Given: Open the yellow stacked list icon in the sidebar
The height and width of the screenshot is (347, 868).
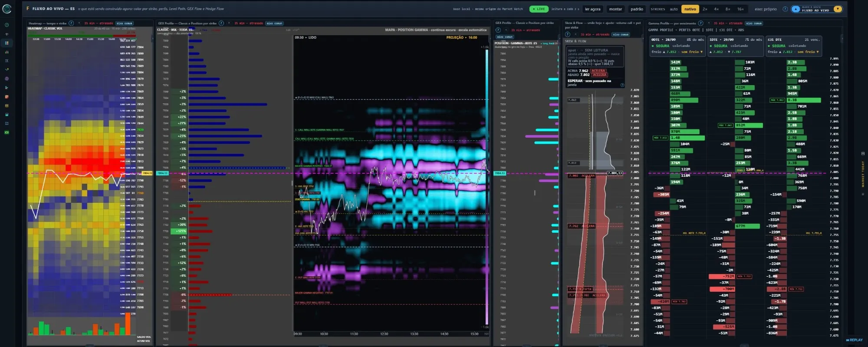Looking at the screenshot, I should tap(7, 106).
